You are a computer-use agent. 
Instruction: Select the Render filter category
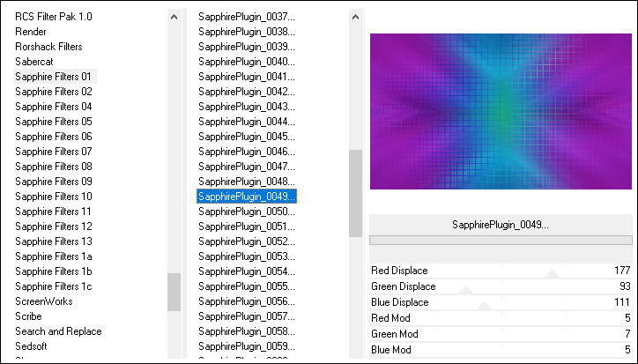(31, 32)
